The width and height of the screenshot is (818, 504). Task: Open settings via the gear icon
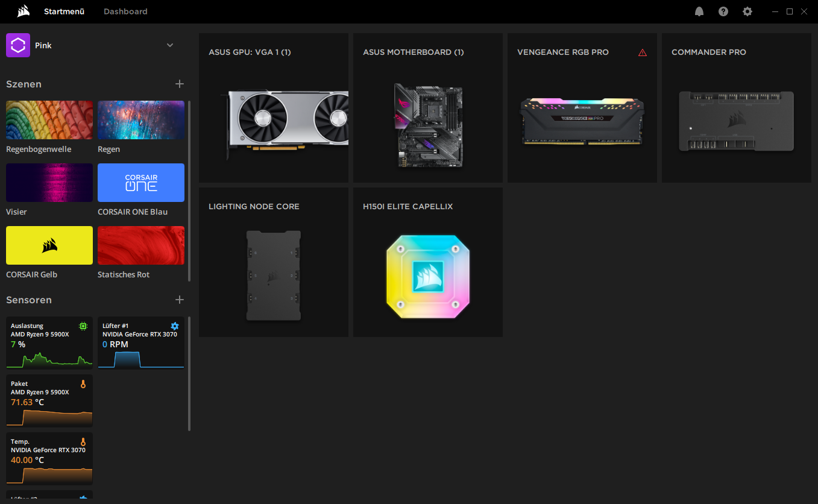(x=747, y=11)
